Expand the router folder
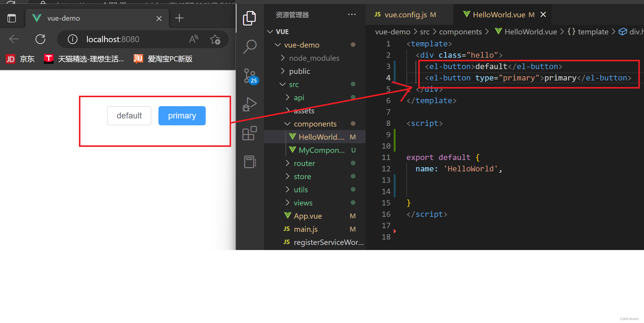Image resolution: width=644 pixels, height=323 pixels. (x=304, y=163)
